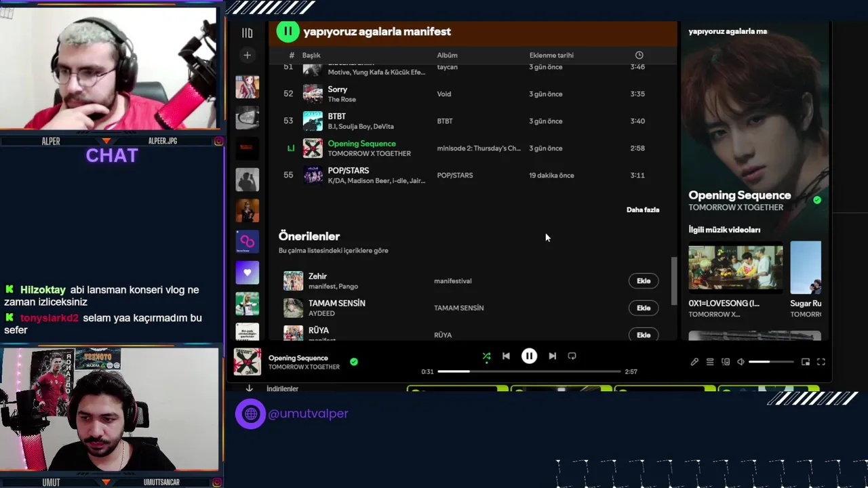Open the Zehir suggested song title
The image size is (868, 488).
[317, 276]
